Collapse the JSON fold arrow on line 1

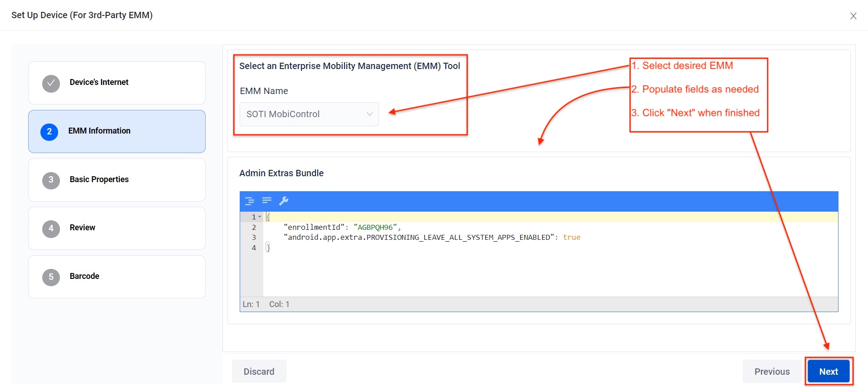pos(260,217)
